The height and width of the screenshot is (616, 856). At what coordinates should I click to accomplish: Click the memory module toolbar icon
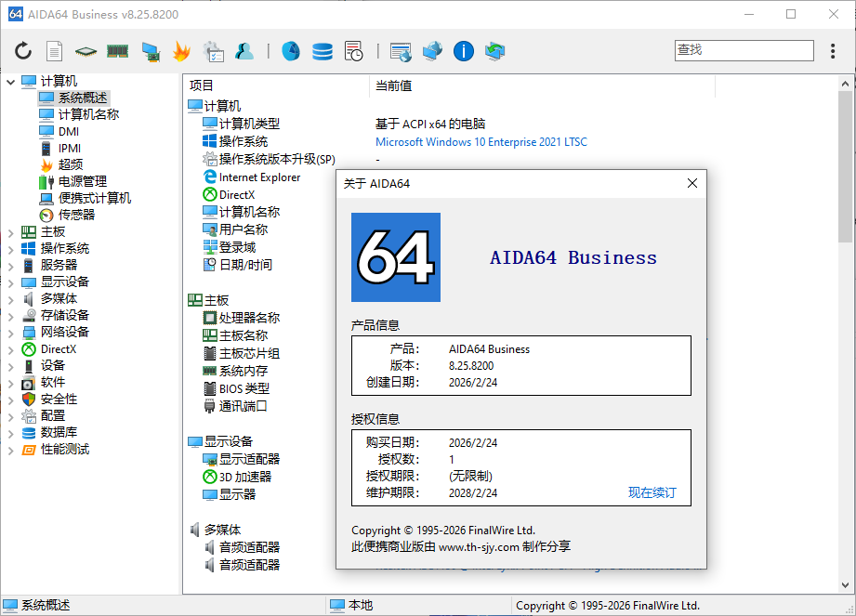coord(117,51)
